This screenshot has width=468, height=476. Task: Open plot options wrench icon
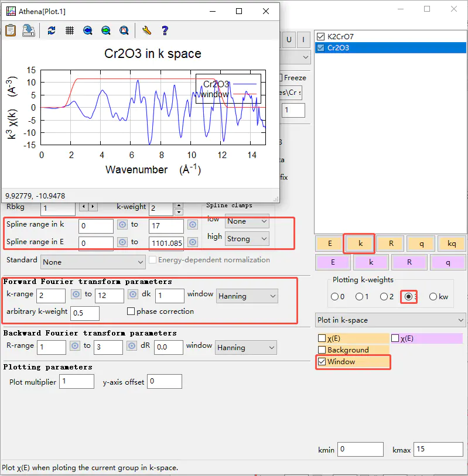(146, 30)
